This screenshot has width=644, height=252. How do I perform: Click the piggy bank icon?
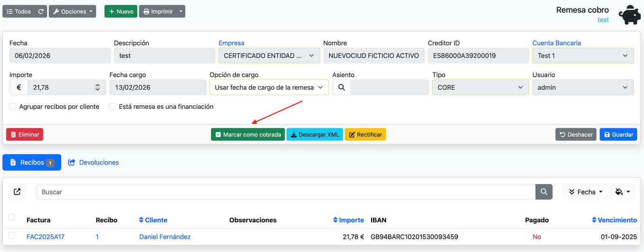pyautogui.click(x=630, y=15)
